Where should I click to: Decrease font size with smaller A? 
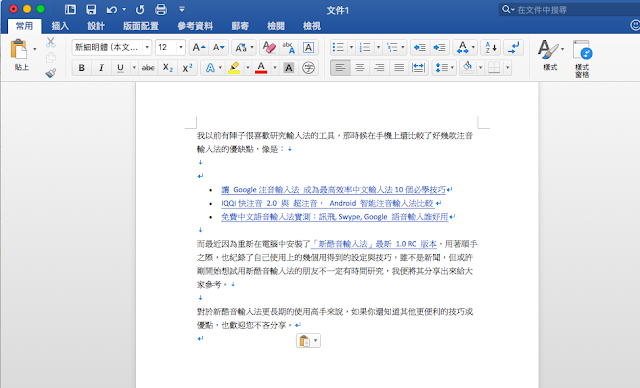pos(219,48)
